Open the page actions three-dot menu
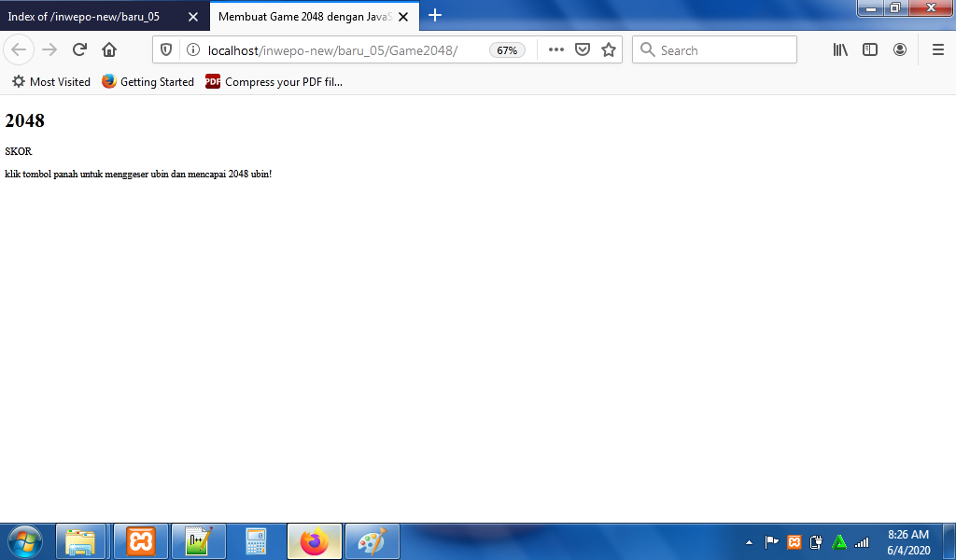Screen dimensions: 956x560 [556, 50]
